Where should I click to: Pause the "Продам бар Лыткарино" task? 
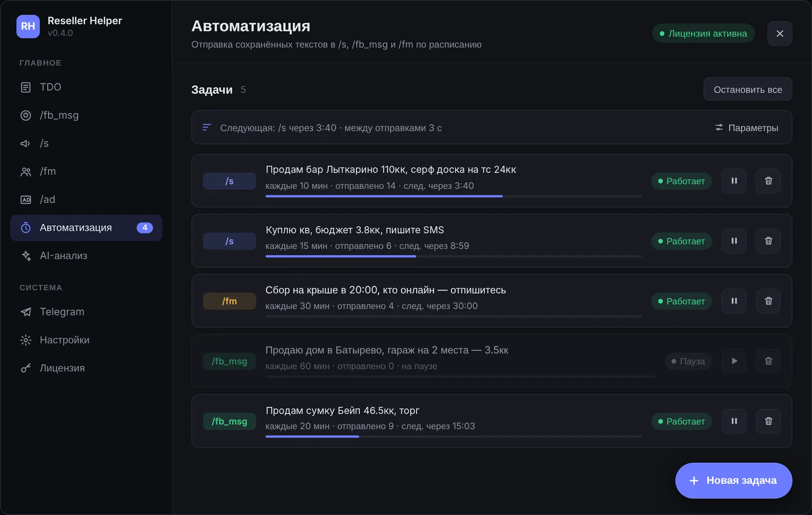734,181
